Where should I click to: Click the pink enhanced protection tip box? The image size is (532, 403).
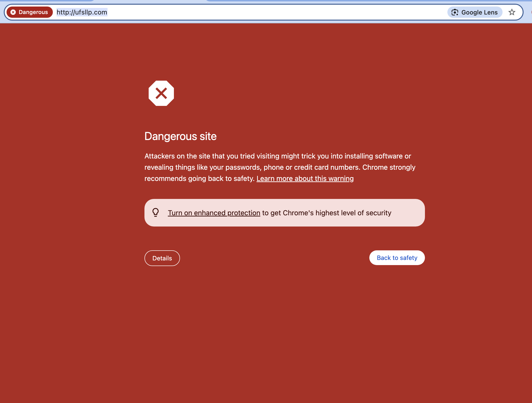tap(409, 213)
